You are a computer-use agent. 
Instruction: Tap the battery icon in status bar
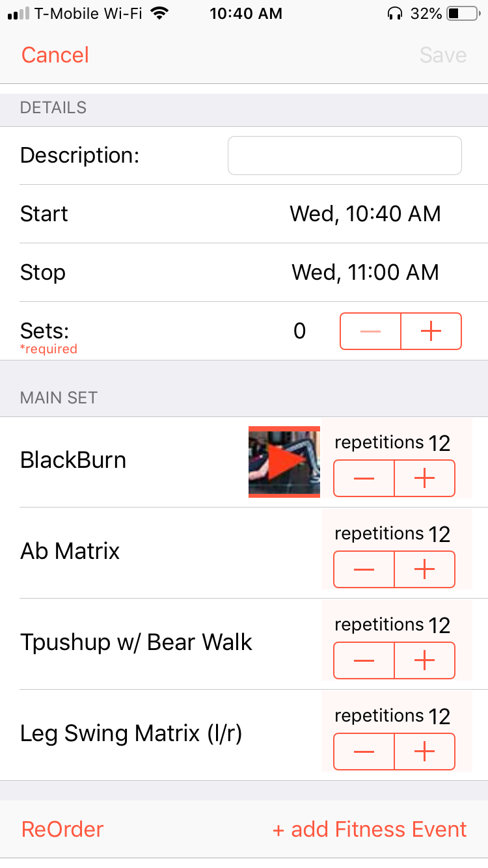[462, 13]
